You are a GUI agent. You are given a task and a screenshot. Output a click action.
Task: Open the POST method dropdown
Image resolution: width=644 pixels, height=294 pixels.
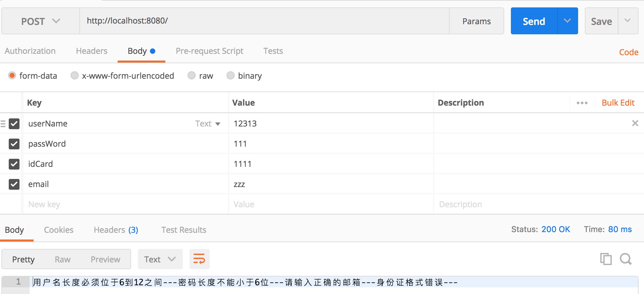click(x=40, y=21)
